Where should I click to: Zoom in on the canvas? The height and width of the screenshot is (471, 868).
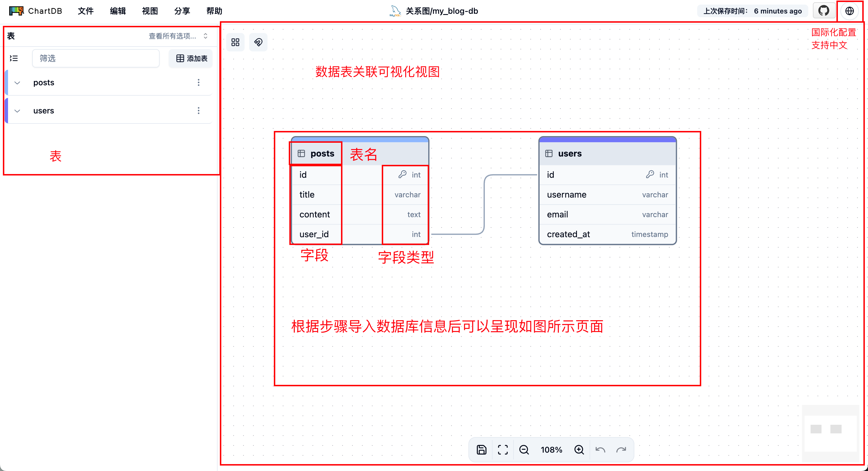click(579, 449)
